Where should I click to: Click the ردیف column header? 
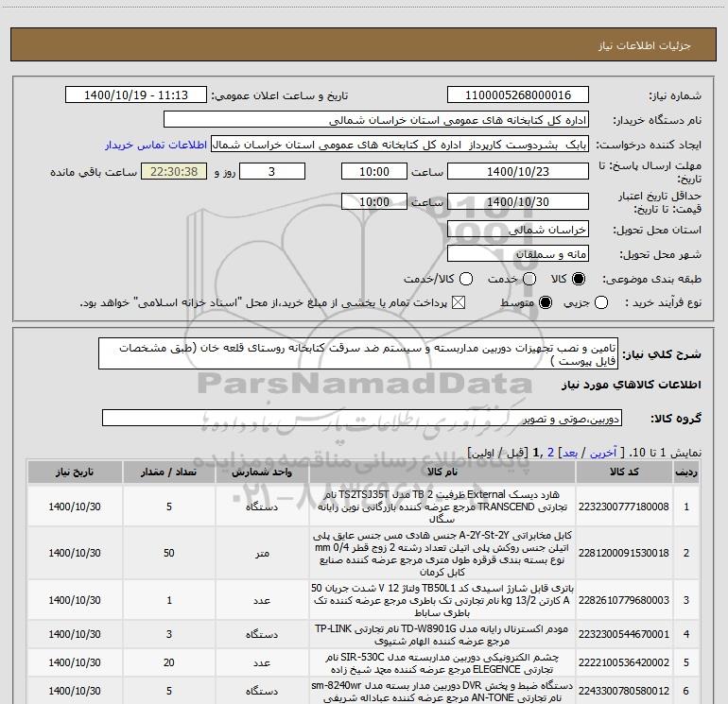pyautogui.click(x=686, y=472)
